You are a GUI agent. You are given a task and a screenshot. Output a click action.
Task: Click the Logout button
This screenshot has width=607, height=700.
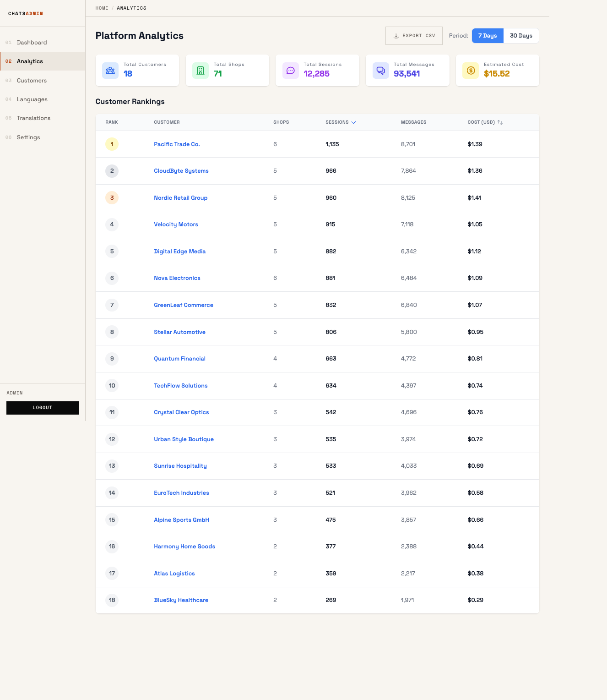tap(42, 408)
